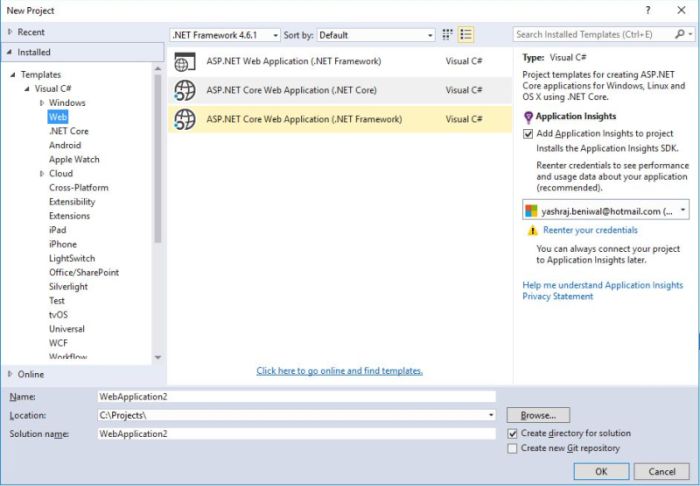Select the WCF category
This screenshot has width=700, height=486.
(x=58, y=343)
